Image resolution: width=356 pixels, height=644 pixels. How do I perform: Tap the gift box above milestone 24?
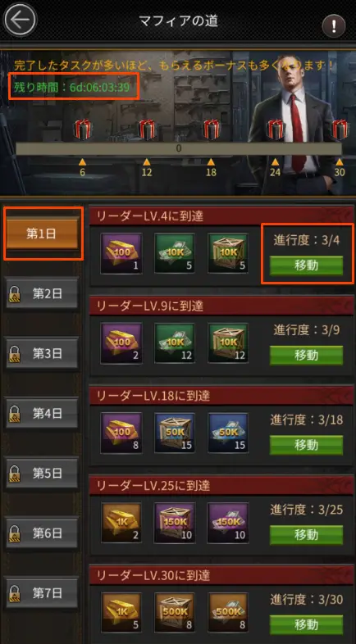(276, 129)
